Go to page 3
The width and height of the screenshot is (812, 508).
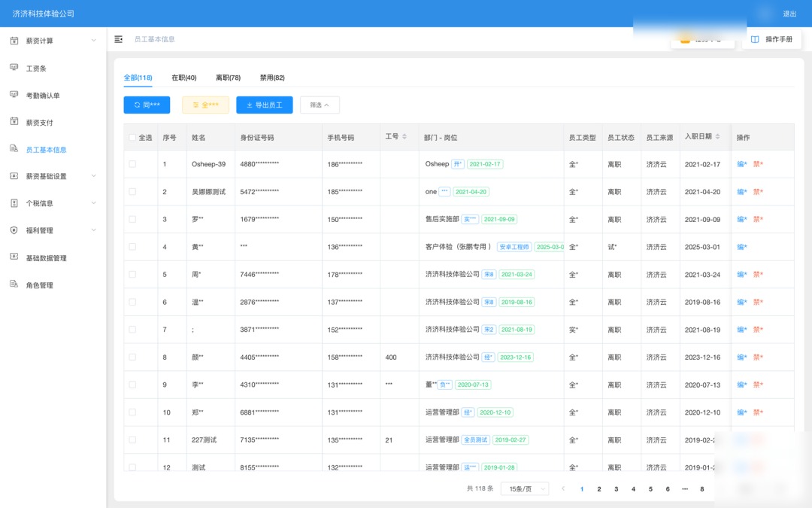pos(616,489)
